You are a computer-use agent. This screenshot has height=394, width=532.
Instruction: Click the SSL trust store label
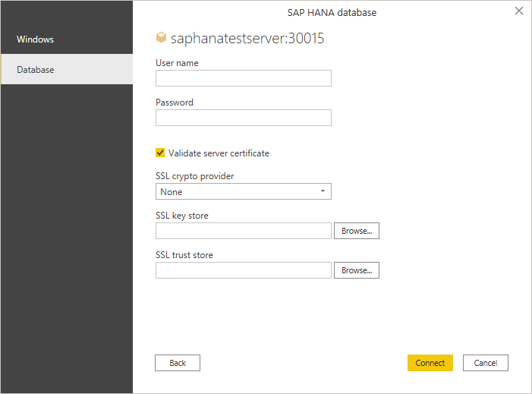pos(184,255)
